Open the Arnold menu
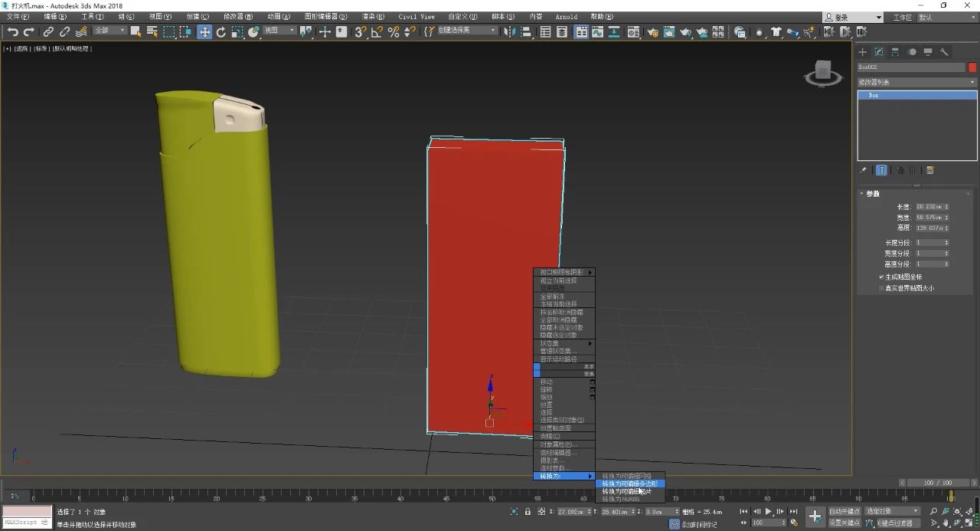 567,17
